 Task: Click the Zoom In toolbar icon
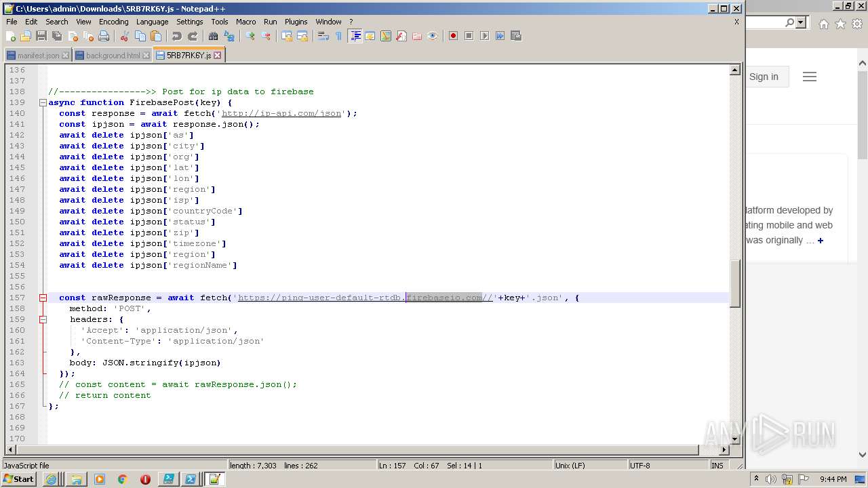click(x=250, y=36)
